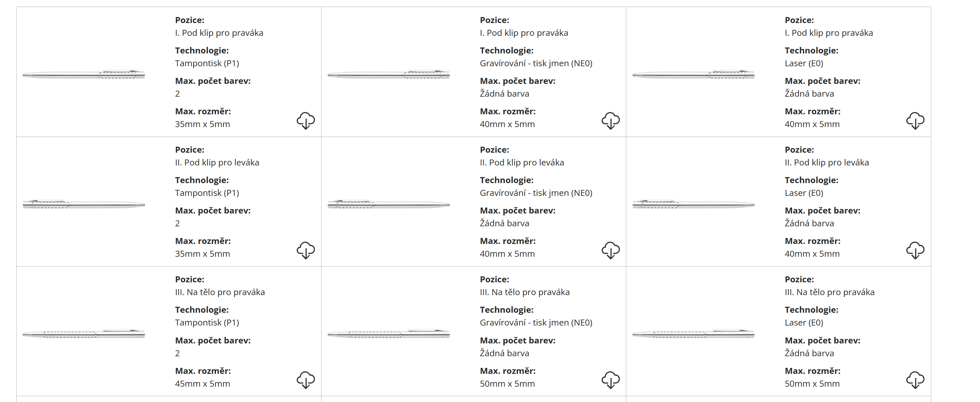
Task: Open pen image for Tampontisk position I
Action: 84,74
